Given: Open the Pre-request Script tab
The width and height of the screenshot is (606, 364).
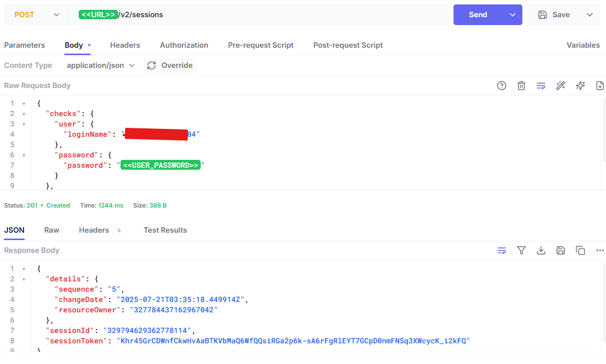Looking at the screenshot, I should [261, 45].
